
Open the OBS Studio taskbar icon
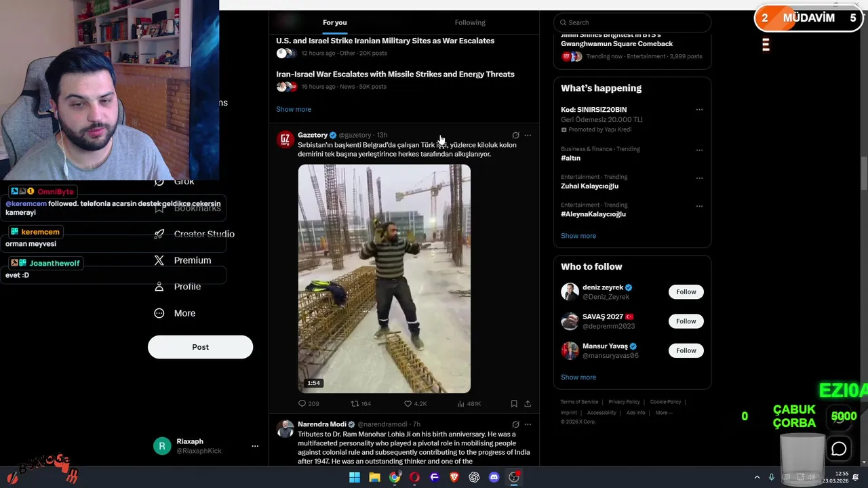point(514,477)
